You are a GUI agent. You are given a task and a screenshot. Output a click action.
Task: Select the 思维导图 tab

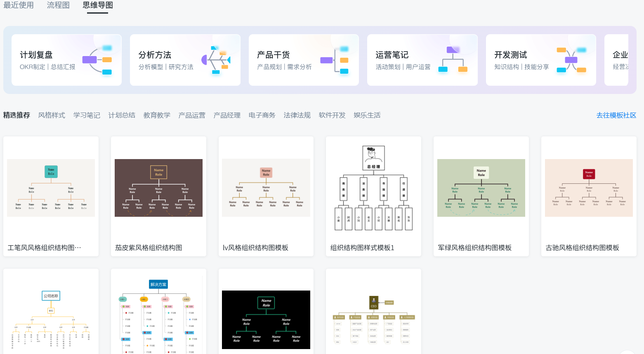(x=98, y=5)
